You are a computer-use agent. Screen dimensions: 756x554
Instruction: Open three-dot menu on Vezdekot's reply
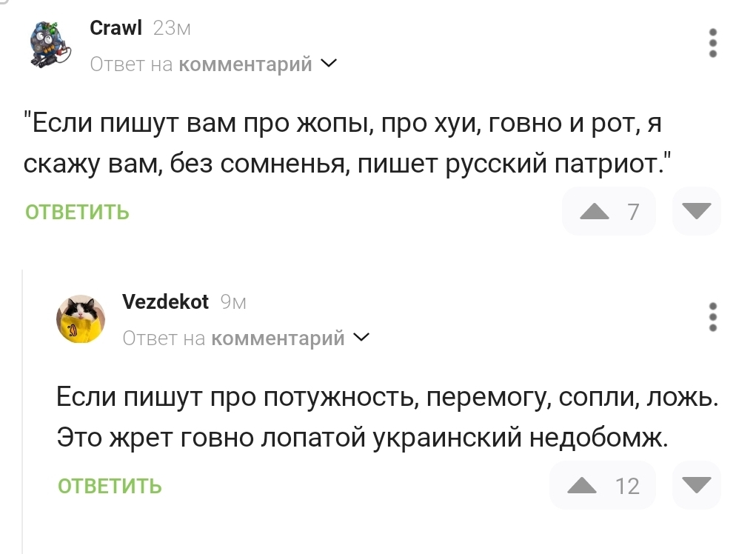pos(712,317)
